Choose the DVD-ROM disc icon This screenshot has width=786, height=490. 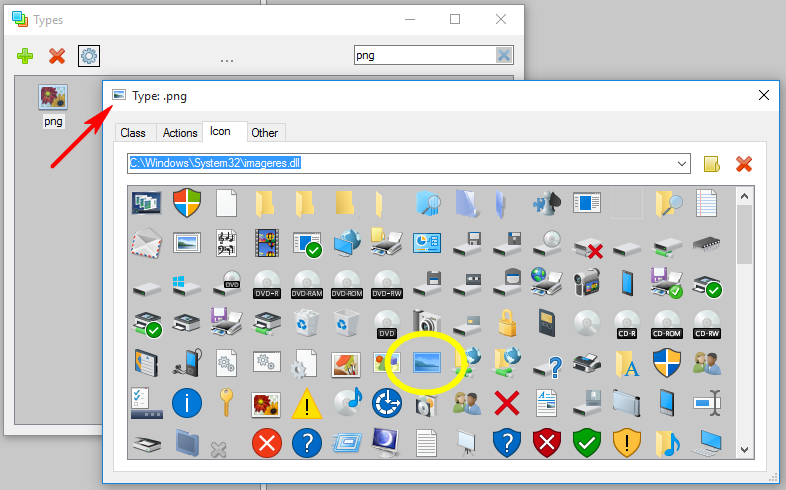click(347, 284)
